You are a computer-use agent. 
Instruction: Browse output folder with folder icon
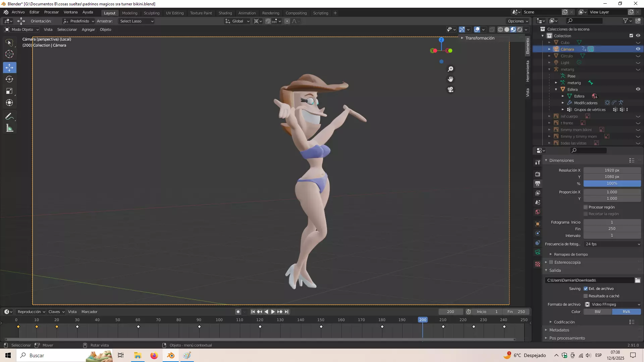pyautogui.click(x=637, y=280)
